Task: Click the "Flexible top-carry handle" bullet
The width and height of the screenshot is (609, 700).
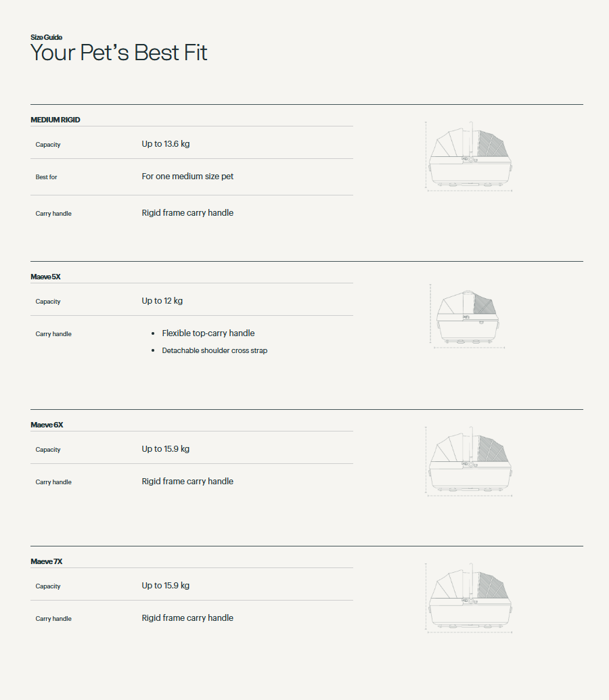Action: (208, 333)
